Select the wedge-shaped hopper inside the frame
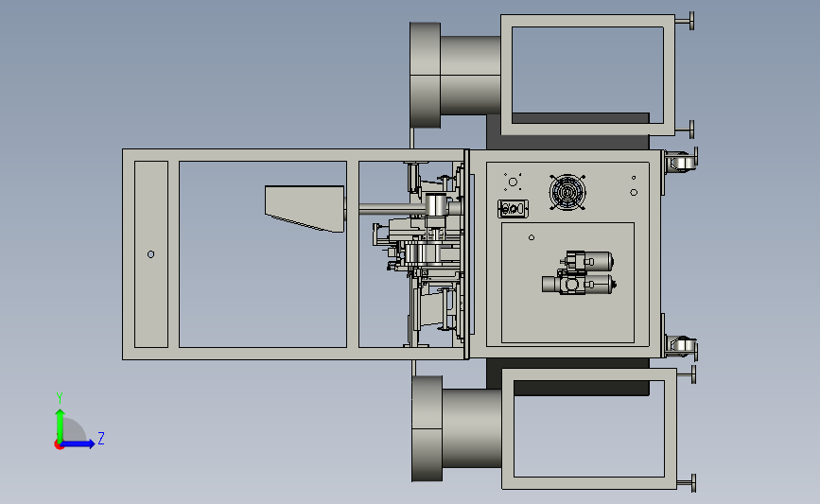The height and width of the screenshot is (504, 820). point(305,209)
